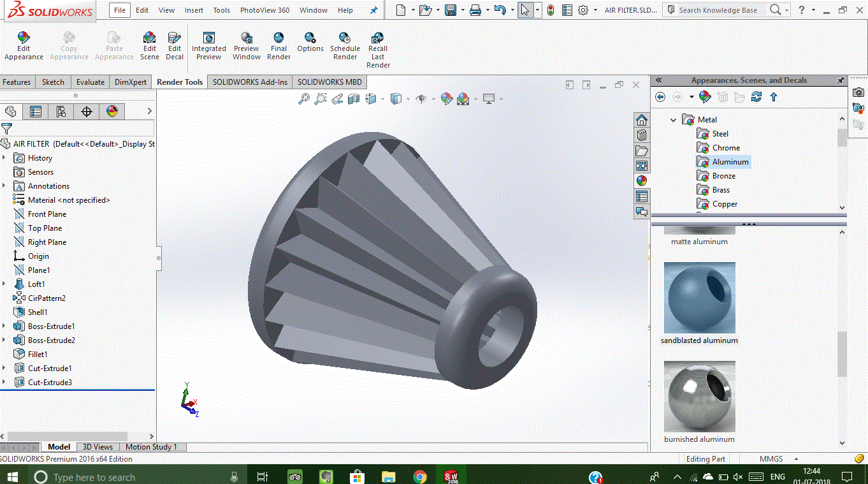Select Material not specified item
The image size is (868, 484).
62,200
